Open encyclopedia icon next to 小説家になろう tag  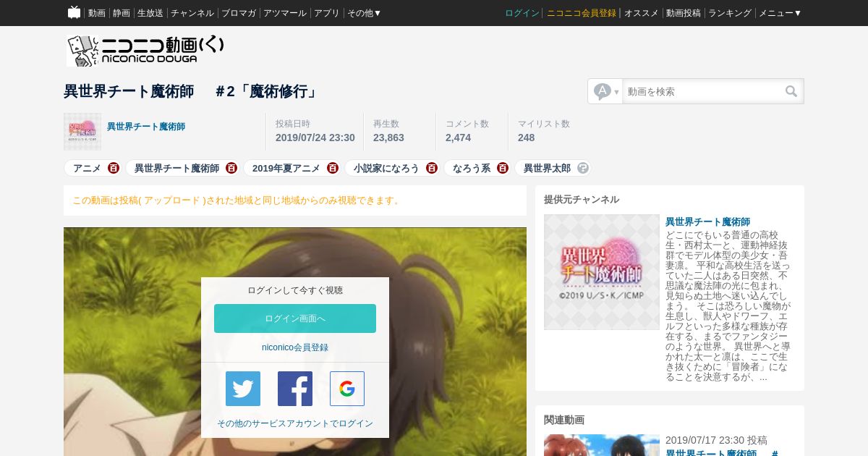tap(432, 168)
